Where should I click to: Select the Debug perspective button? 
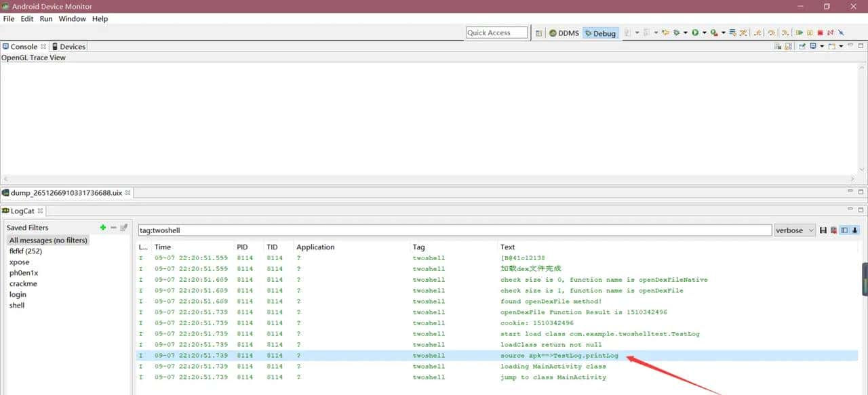pyautogui.click(x=600, y=33)
